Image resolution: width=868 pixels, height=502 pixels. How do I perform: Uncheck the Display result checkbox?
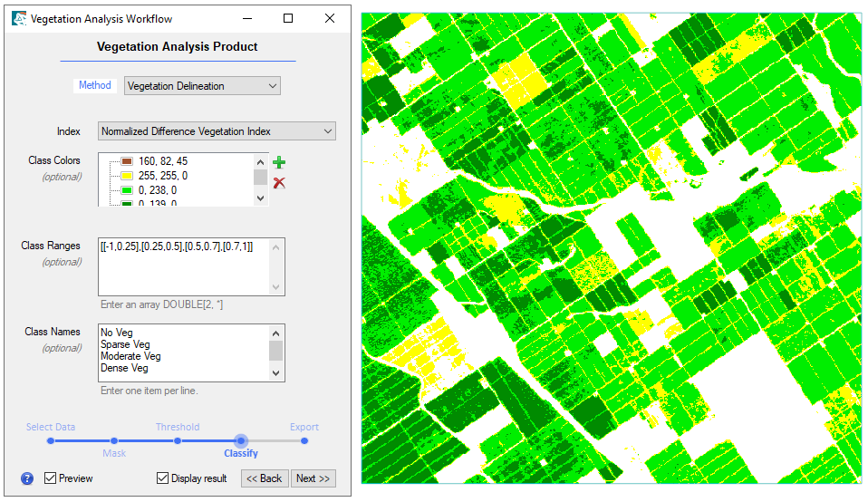(163, 478)
